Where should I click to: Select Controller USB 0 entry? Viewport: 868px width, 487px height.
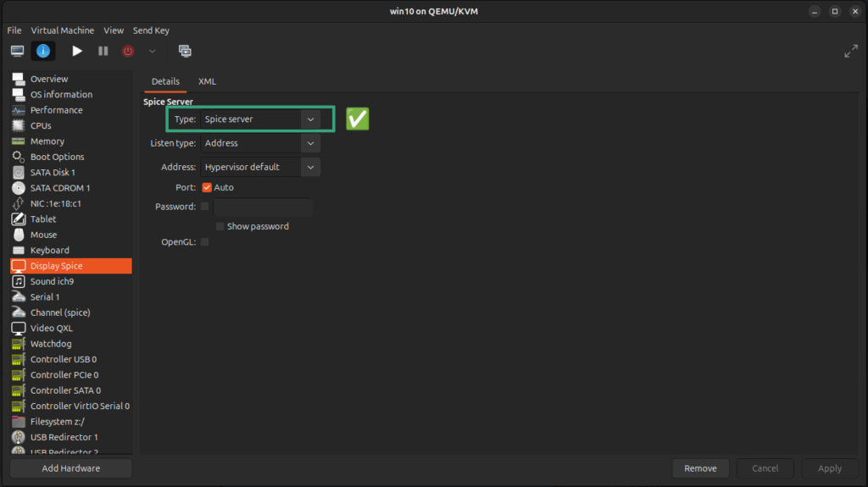point(71,359)
